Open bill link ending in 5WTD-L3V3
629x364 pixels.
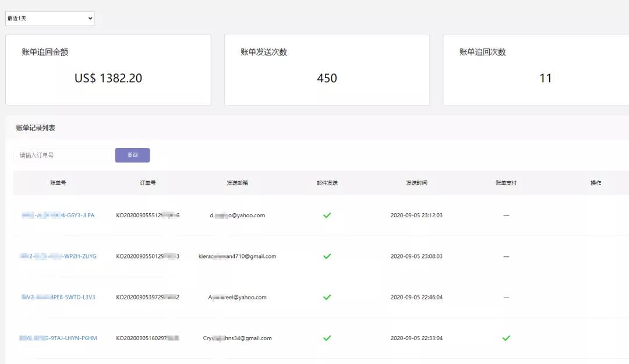[58, 297]
